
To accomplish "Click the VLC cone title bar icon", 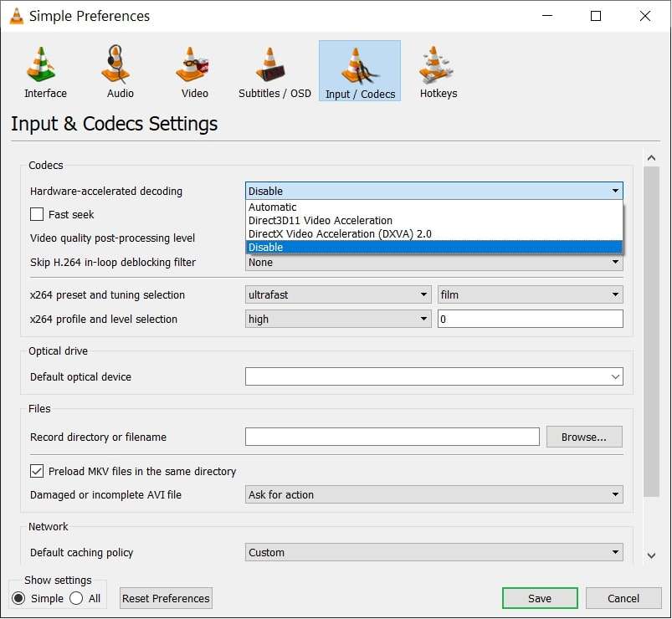I will [x=16, y=16].
